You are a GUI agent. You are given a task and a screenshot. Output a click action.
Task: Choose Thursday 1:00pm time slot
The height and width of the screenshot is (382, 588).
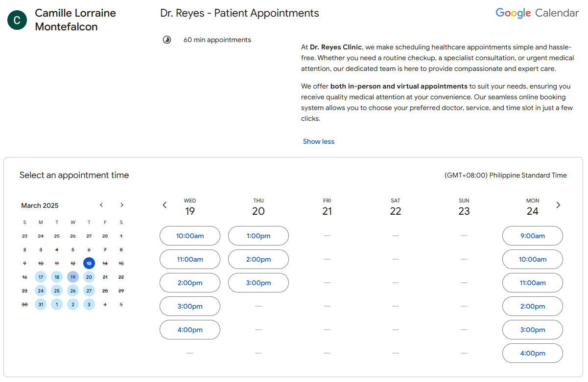point(259,236)
